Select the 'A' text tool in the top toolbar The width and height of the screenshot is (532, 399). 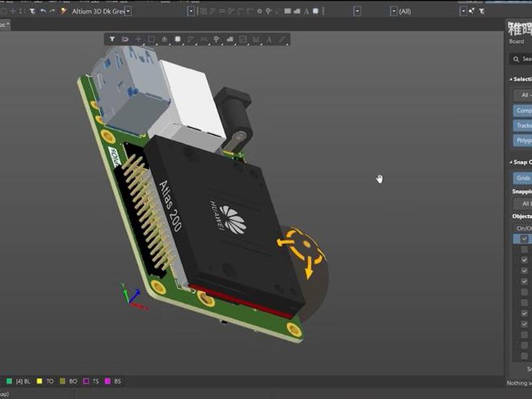(x=307, y=11)
